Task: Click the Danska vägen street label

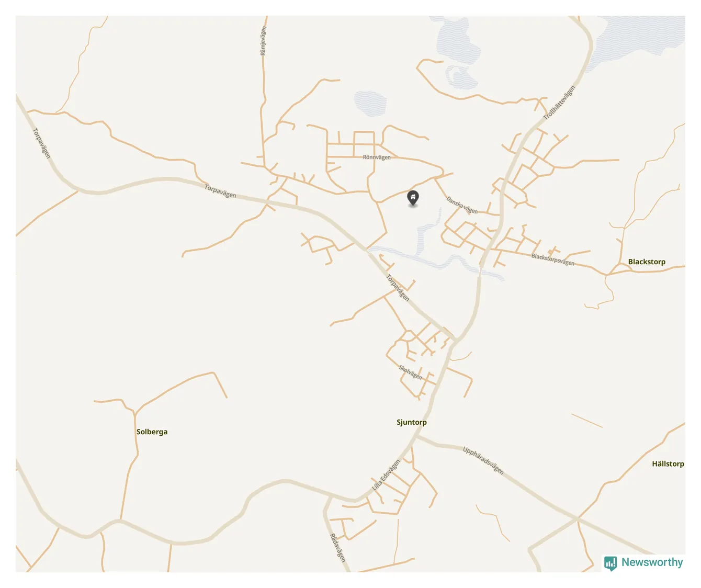Action: click(462, 205)
